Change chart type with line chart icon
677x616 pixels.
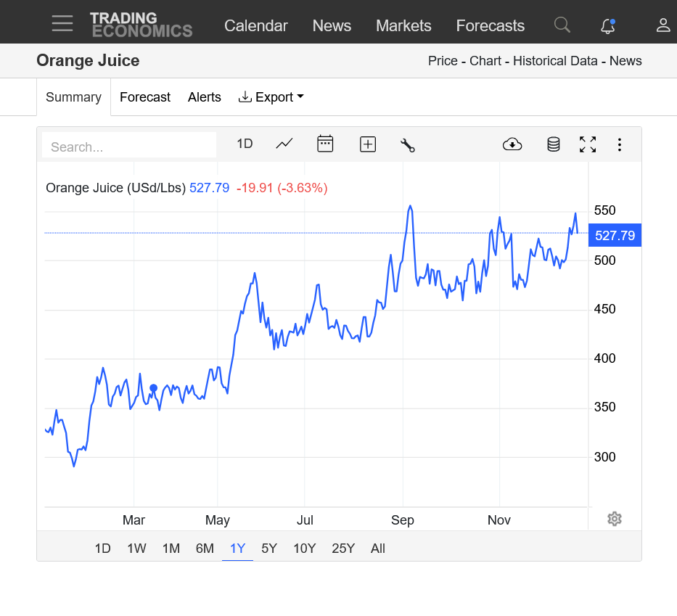pos(284,144)
